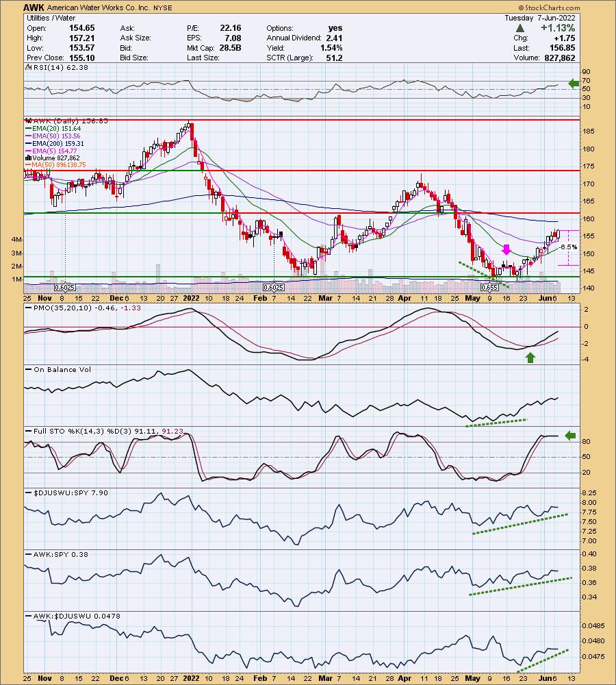Click the Jun 6 label on bottom axis
Image resolution: width=616 pixels, height=685 pixels.
pyautogui.click(x=548, y=678)
